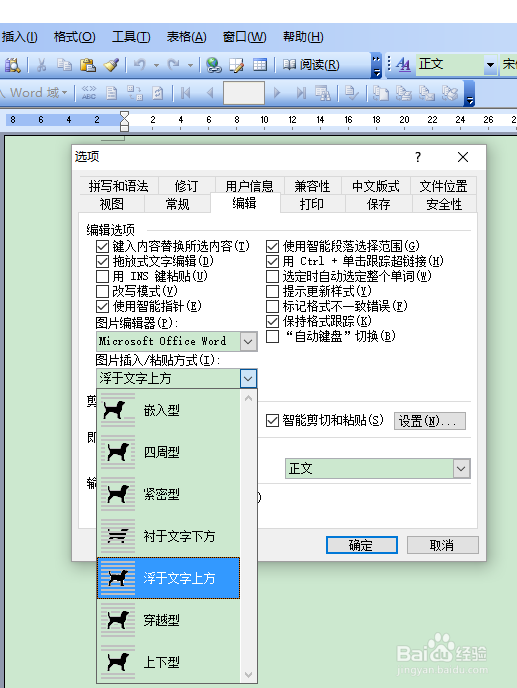Select 四周型 from the wrap list
517x688 pixels.
[169, 452]
